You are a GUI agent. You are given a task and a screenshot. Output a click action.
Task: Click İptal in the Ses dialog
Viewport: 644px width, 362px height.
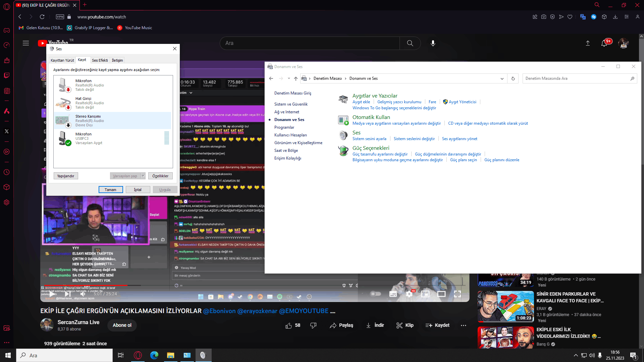138,190
